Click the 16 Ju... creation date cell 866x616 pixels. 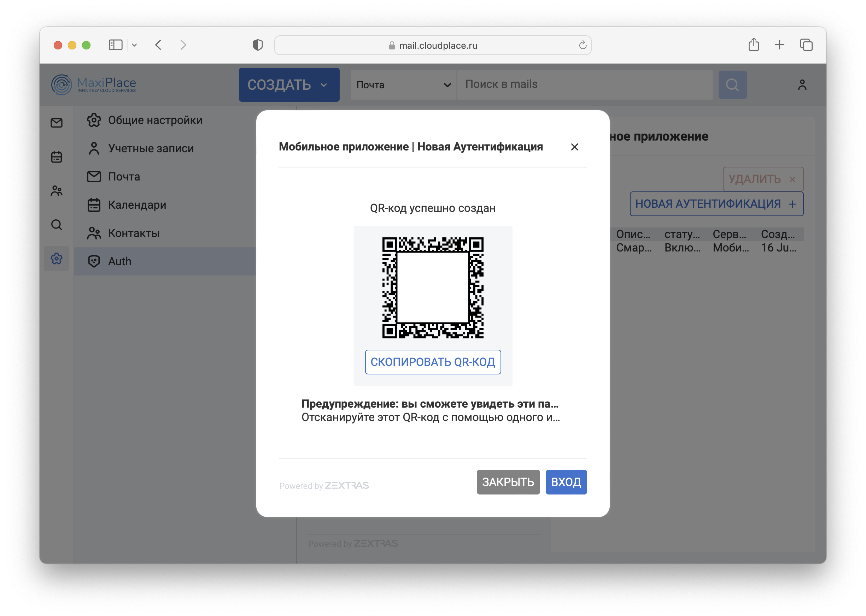pyautogui.click(x=778, y=248)
